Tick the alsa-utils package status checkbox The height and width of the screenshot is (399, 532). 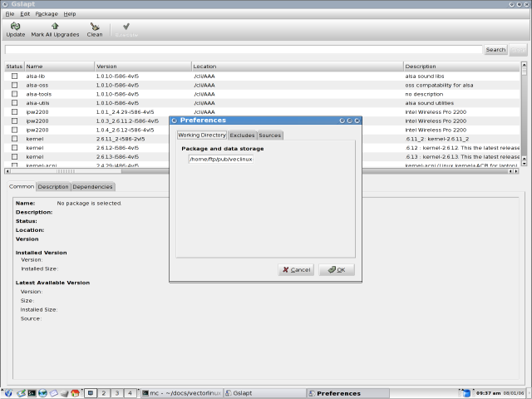pyautogui.click(x=14, y=103)
